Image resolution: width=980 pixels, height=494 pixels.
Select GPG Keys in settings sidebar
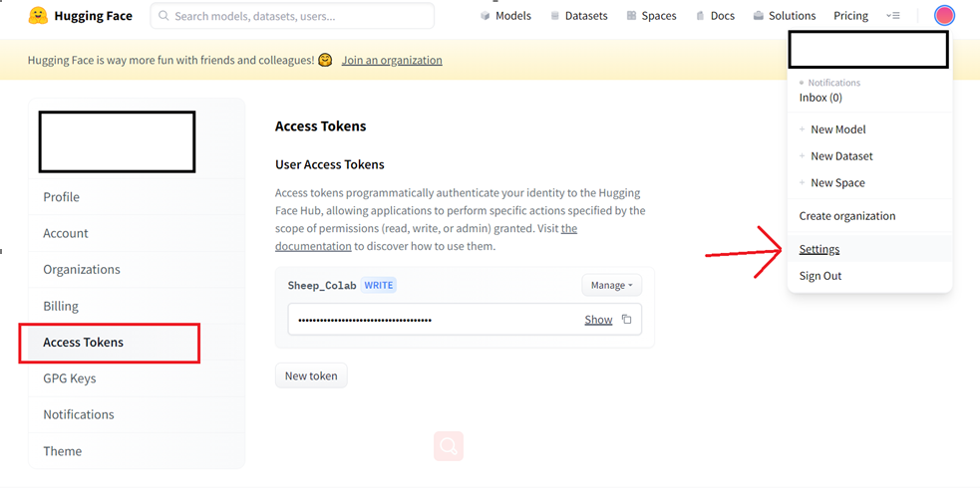tap(137, 378)
